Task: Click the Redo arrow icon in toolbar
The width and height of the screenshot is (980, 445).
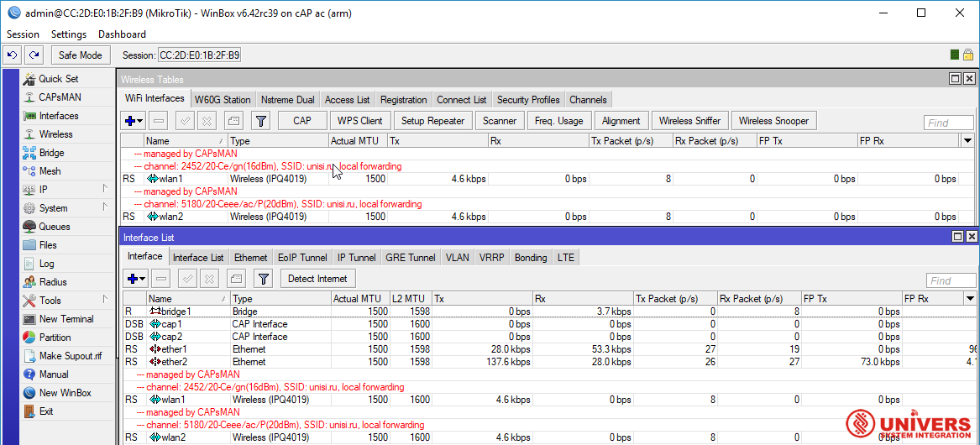Action: (34, 55)
